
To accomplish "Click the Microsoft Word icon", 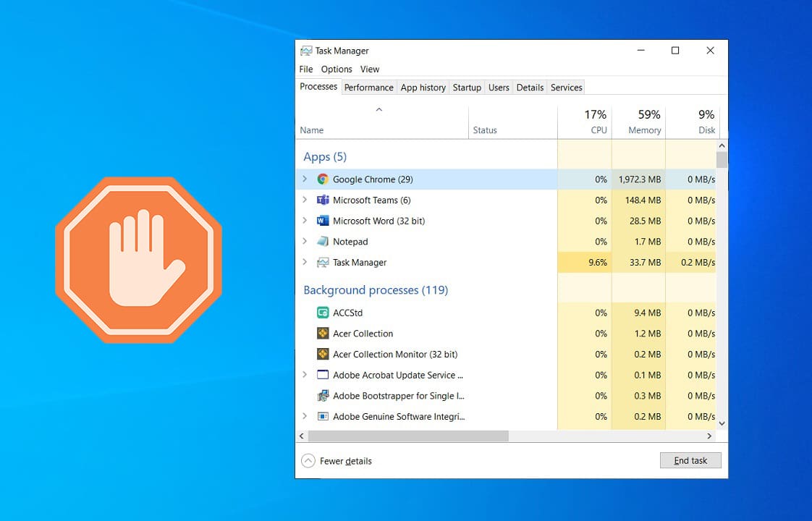I will pos(323,221).
